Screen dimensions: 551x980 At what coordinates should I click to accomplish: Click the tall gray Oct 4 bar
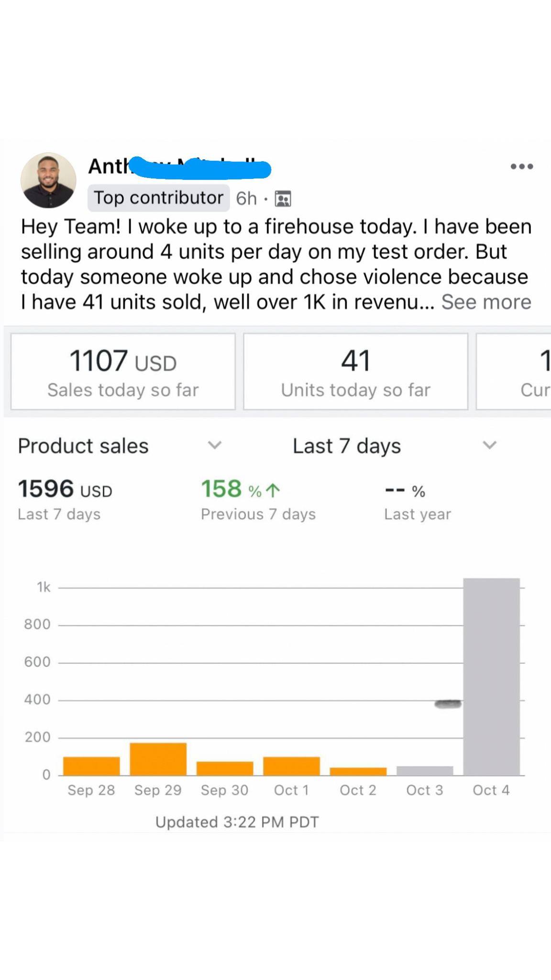click(x=491, y=676)
